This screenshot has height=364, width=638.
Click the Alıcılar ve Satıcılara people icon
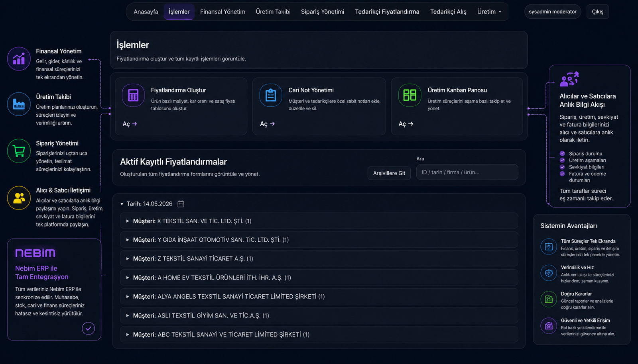(x=569, y=79)
